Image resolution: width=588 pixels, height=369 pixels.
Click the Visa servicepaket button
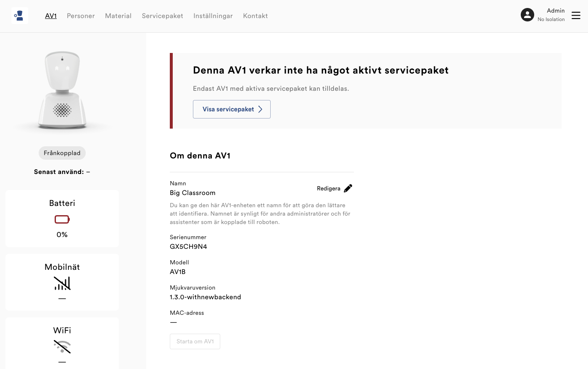tap(232, 109)
